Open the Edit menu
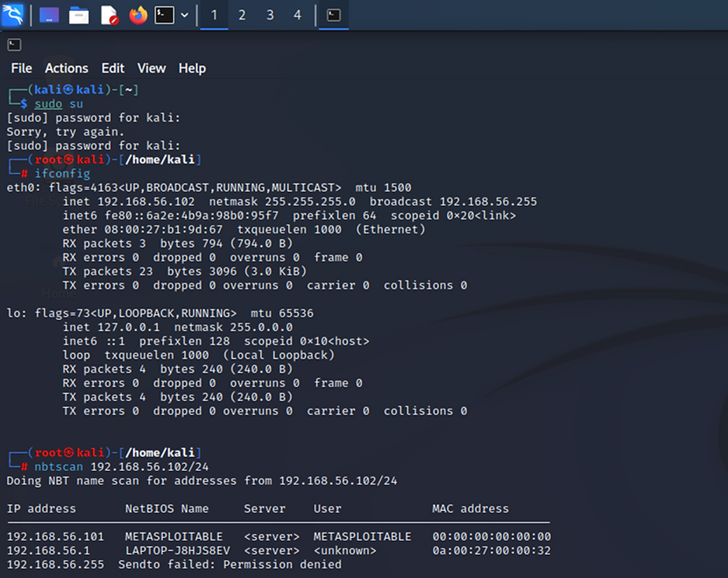The image size is (728, 578). click(x=113, y=68)
